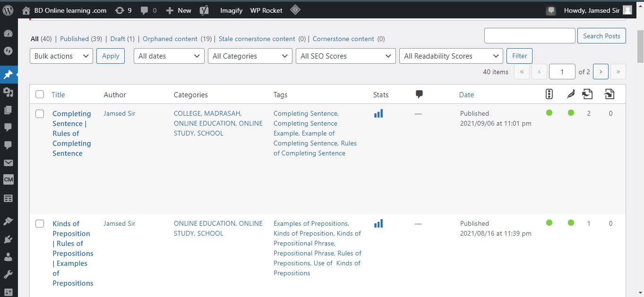Open the CM plugin icon in sidebar
Image resolution: width=644 pixels, height=297 pixels.
point(8,179)
